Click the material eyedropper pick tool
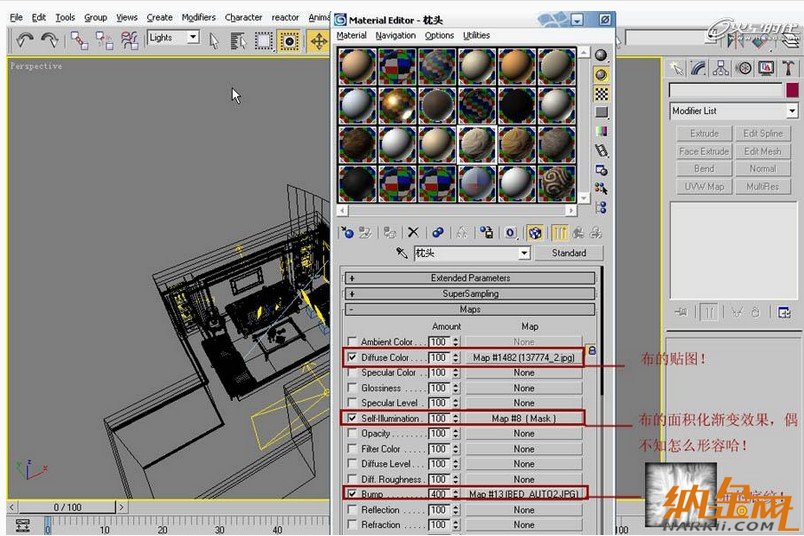This screenshot has width=804, height=536. pos(402,253)
